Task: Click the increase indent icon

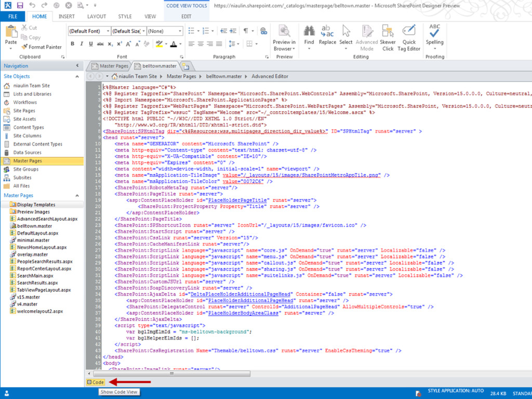Action: coord(233,31)
